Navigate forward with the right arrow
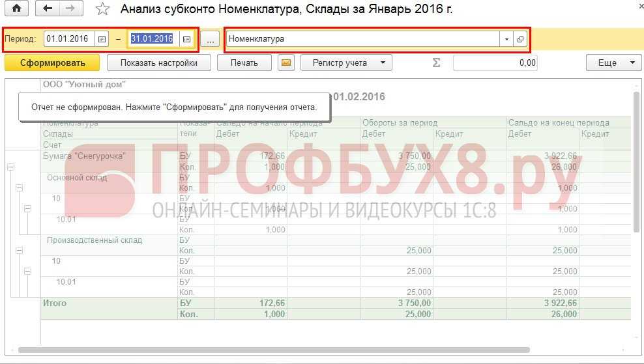The width and height of the screenshot is (644, 364). coord(71,8)
